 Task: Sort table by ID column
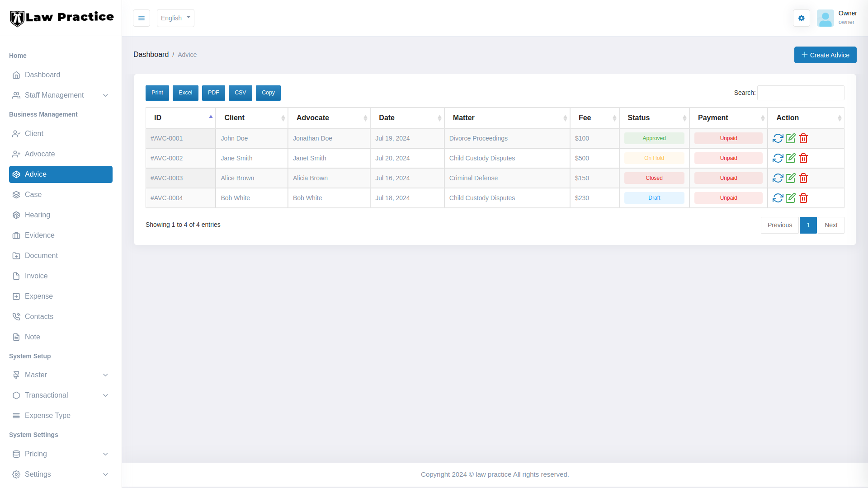click(180, 118)
